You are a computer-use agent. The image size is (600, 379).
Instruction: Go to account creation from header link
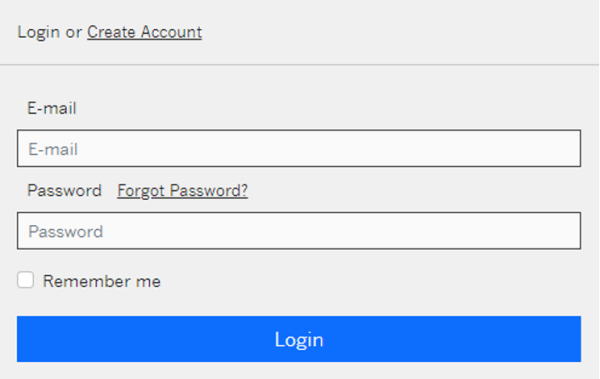[144, 32]
